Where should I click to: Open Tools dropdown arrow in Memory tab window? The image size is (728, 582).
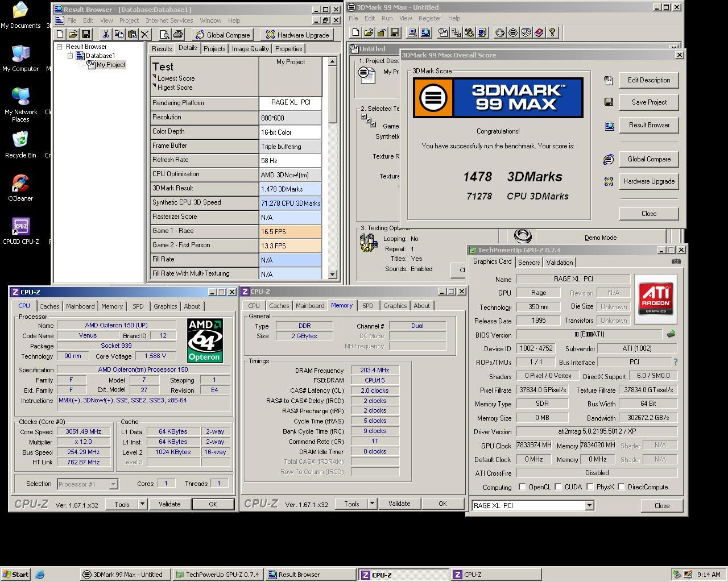click(x=372, y=504)
